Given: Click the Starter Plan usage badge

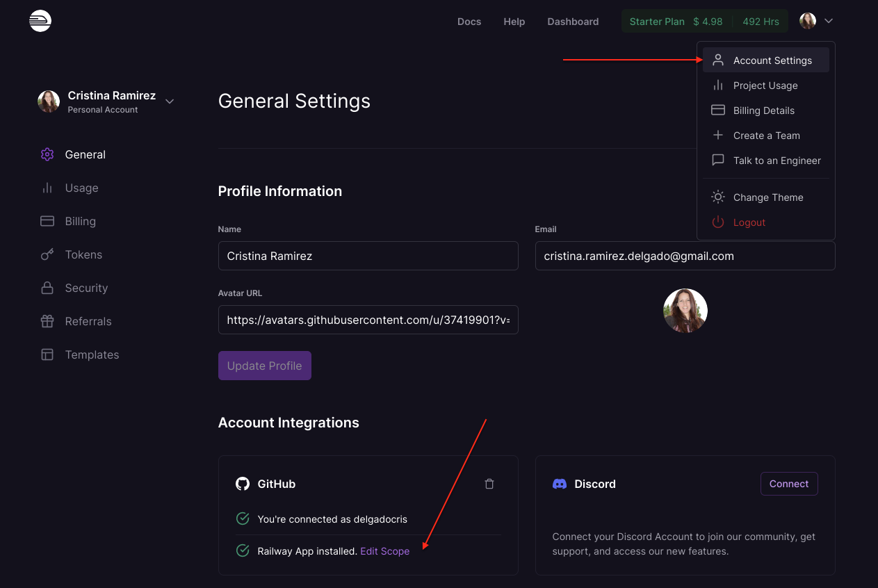Looking at the screenshot, I should 704,22.
